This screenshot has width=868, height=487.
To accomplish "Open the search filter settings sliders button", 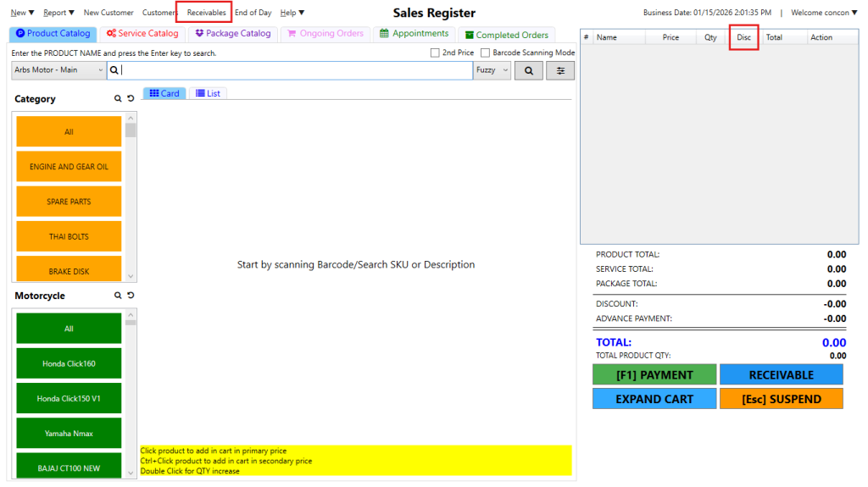I will coord(559,71).
